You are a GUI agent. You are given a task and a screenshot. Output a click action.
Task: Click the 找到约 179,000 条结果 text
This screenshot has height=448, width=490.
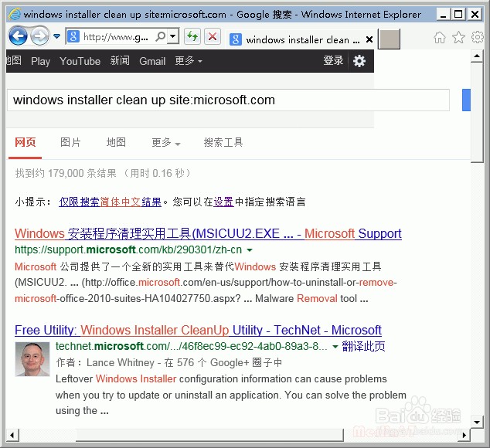[x=66, y=173]
